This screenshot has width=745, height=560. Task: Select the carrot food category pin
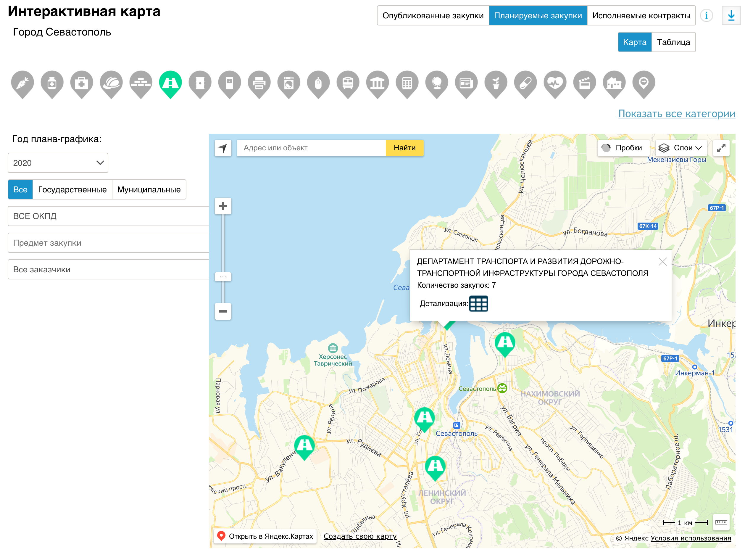[x=22, y=83]
